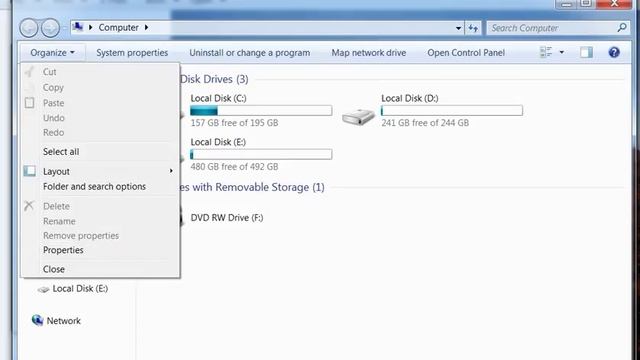Image resolution: width=640 pixels, height=360 pixels.
Task: Click Local Disk (E:) usage bar
Action: [x=261, y=154]
